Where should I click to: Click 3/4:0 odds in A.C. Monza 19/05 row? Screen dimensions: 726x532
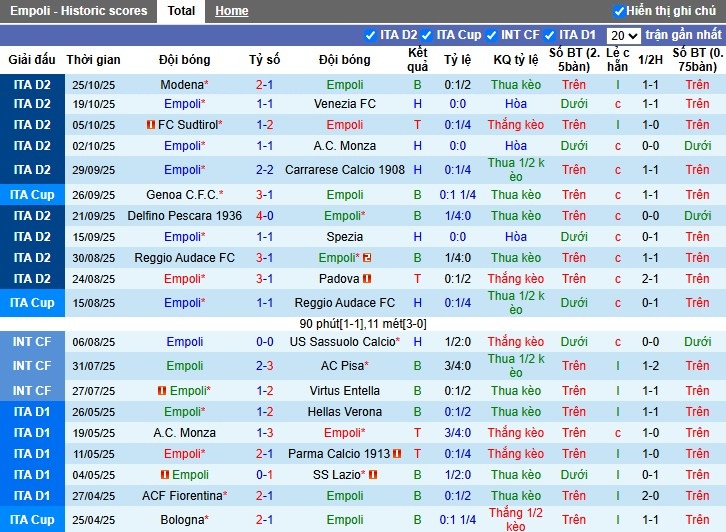pos(457,433)
